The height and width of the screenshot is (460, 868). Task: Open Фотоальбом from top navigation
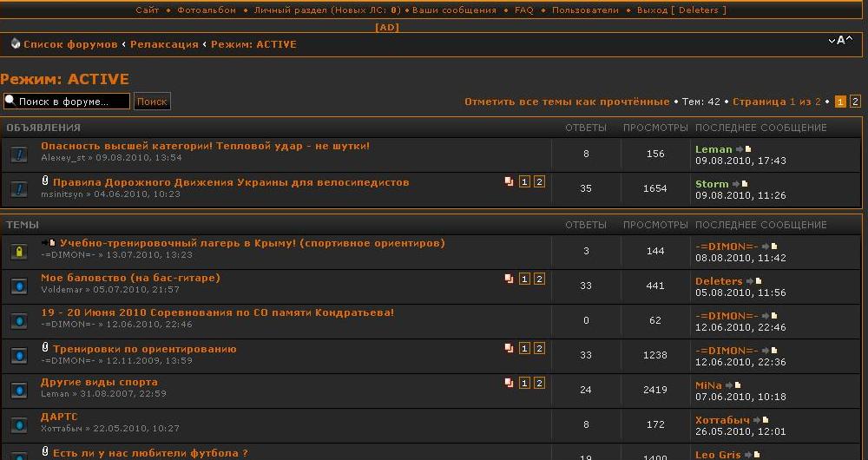(206, 10)
